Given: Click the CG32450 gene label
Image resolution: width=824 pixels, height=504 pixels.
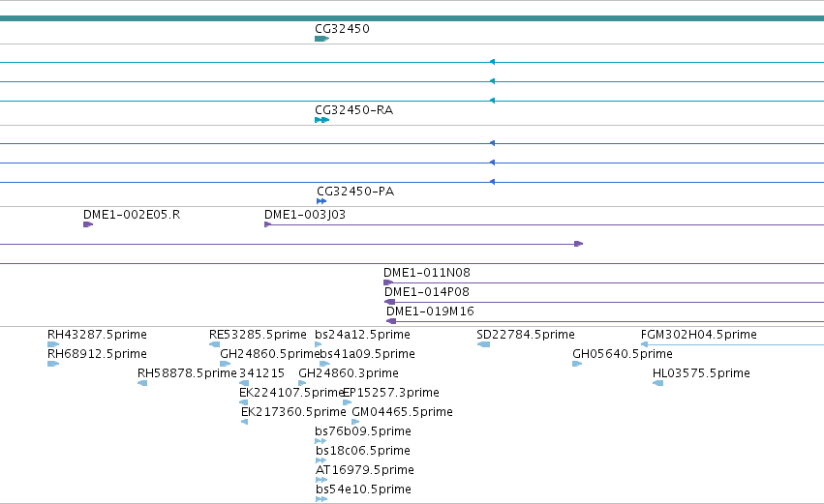Looking at the screenshot, I should 342,29.
